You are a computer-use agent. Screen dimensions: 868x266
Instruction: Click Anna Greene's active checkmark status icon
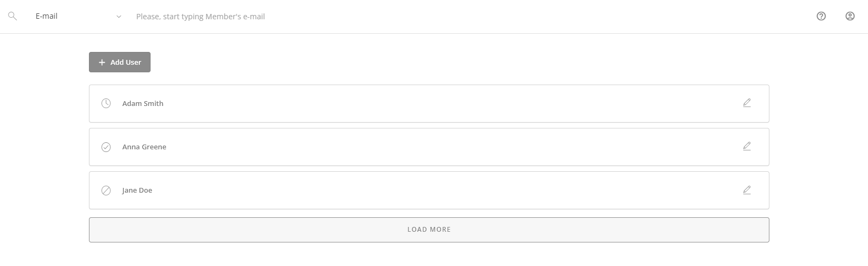pos(106,147)
